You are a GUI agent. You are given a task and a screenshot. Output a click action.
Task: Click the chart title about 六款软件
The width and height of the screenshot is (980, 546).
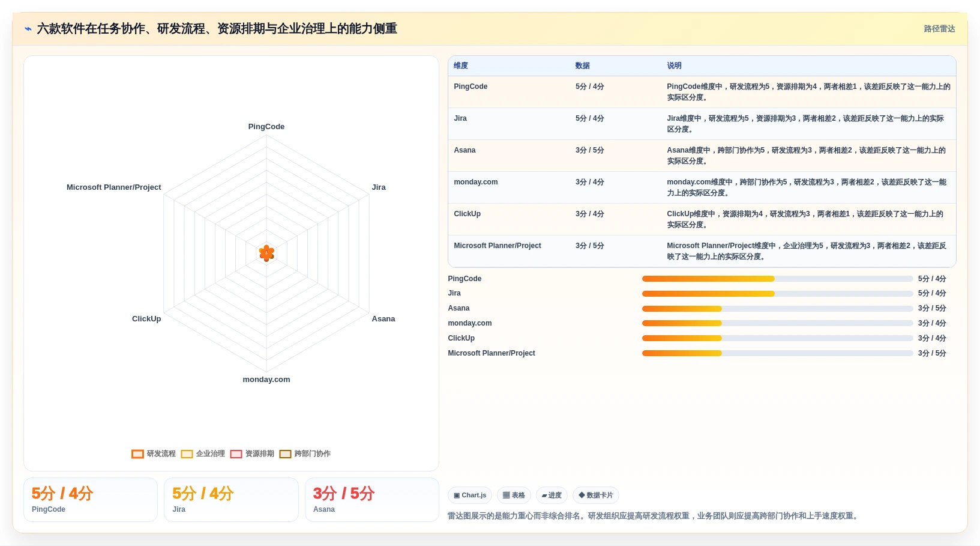(x=217, y=29)
